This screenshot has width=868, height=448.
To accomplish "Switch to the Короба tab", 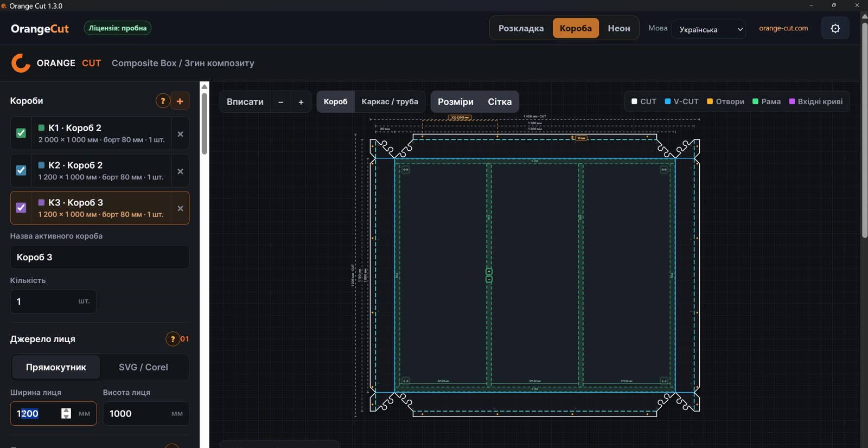I will tap(576, 28).
